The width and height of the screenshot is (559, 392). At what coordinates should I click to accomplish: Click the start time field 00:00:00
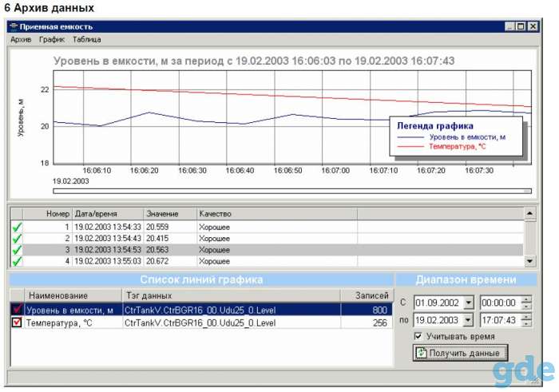click(x=501, y=303)
